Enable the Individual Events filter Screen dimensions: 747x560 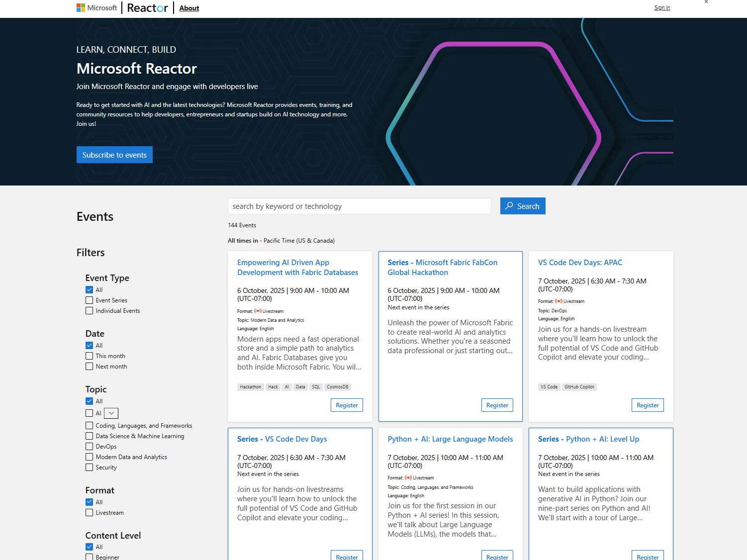(x=90, y=311)
